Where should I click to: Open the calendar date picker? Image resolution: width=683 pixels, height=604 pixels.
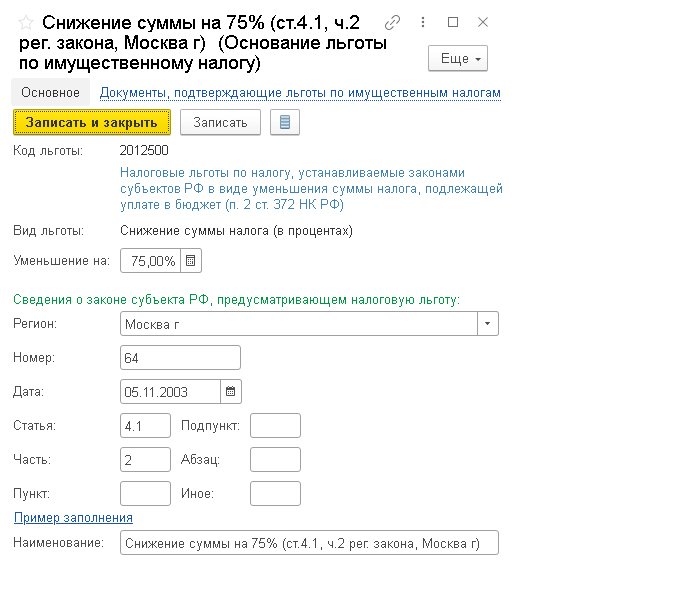coord(230,391)
